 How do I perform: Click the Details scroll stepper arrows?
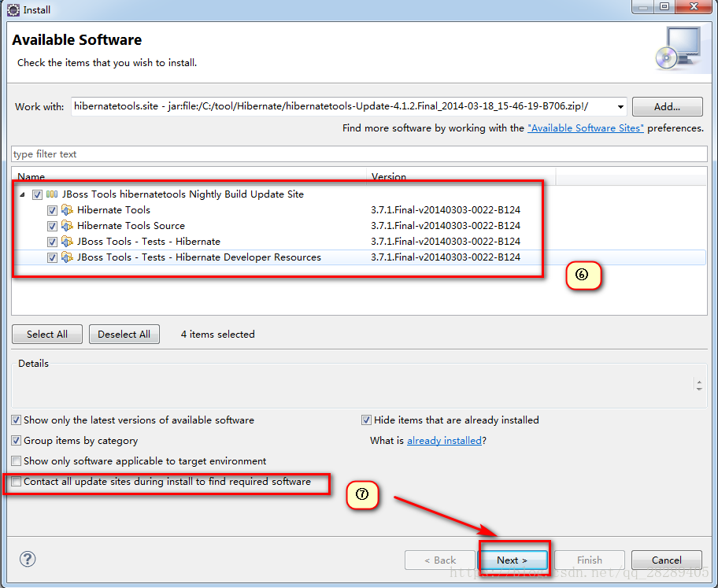(x=699, y=385)
